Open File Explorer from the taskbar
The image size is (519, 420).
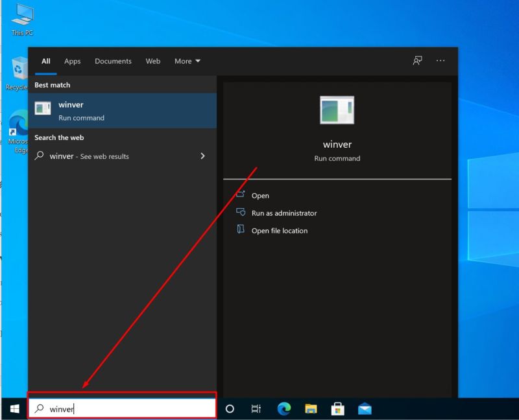(x=311, y=409)
